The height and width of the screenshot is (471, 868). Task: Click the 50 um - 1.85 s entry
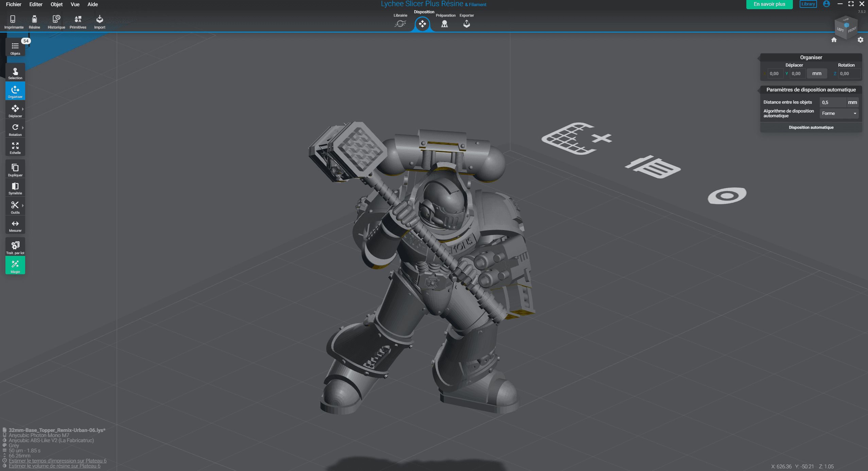click(24, 451)
